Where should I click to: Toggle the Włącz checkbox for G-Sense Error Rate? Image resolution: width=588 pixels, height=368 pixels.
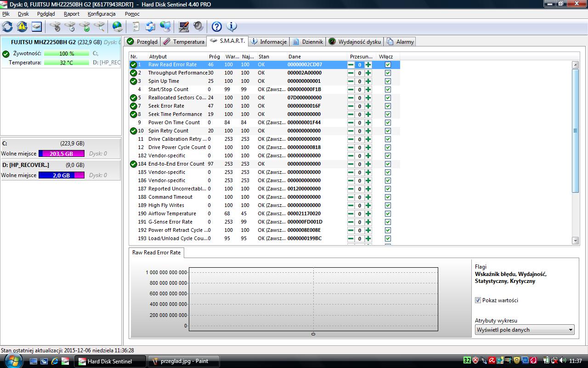(x=388, y=222)
